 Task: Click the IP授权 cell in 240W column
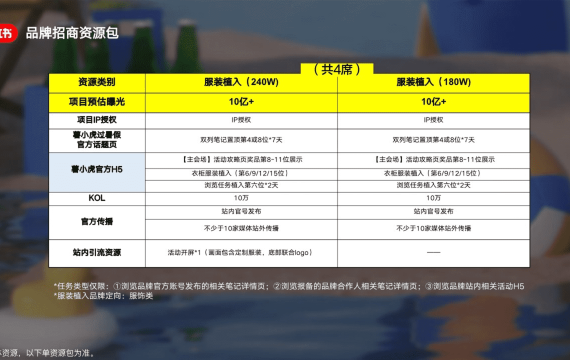coord(241,120)
